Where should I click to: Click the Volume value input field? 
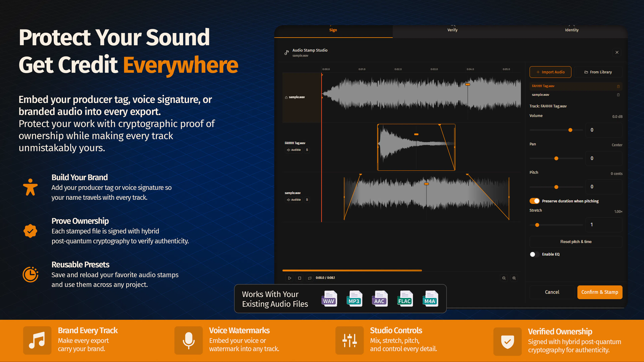pyautogui.click(x=604, y=130)
